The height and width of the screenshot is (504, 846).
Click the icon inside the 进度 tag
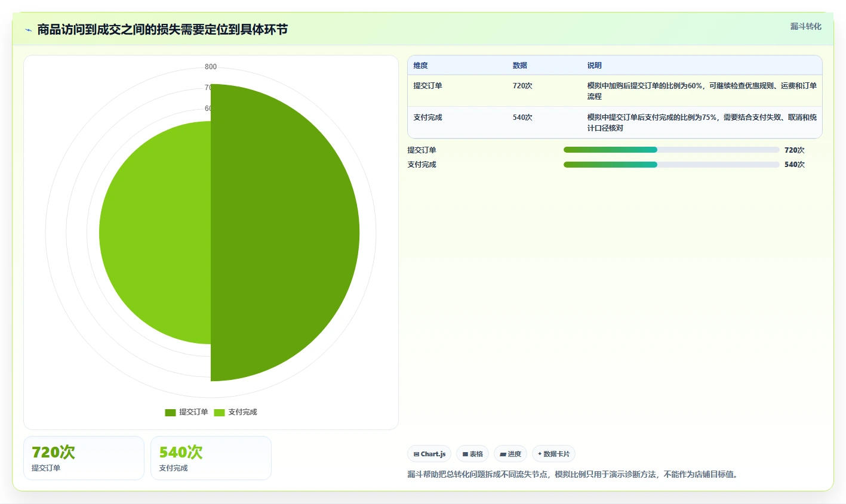pos(503,454)
